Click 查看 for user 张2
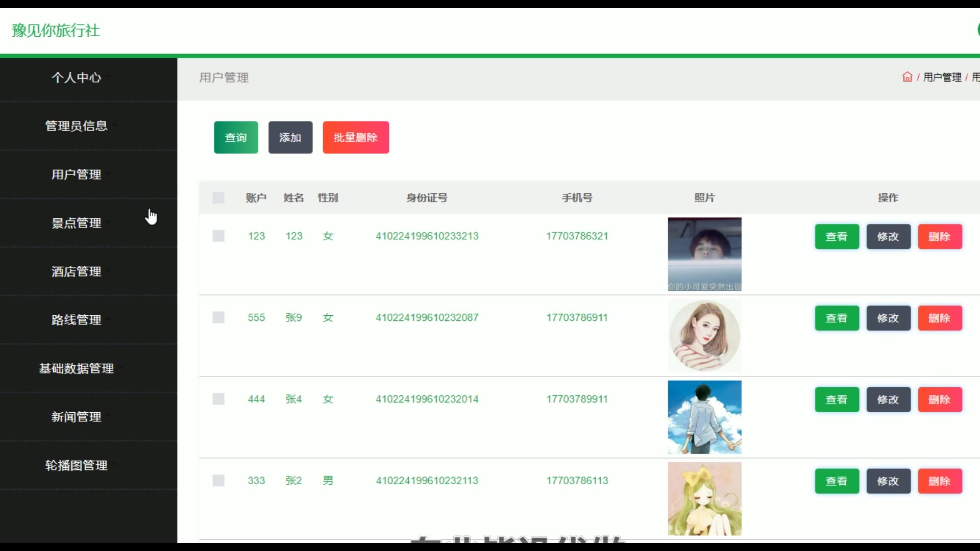Image resolution: width=980 pixels, height=551 pixels. (837, 481)
